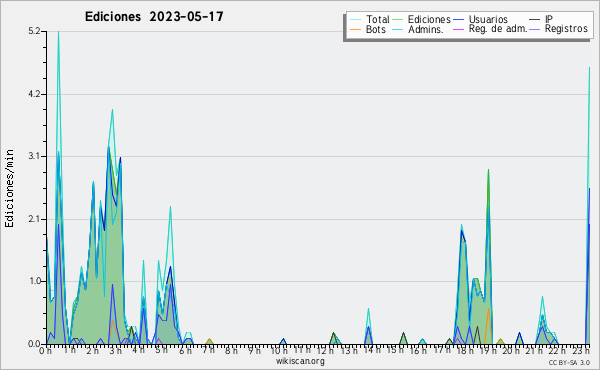
Task: Click the wikiscan.org label below chart
Action: point(300,361)
